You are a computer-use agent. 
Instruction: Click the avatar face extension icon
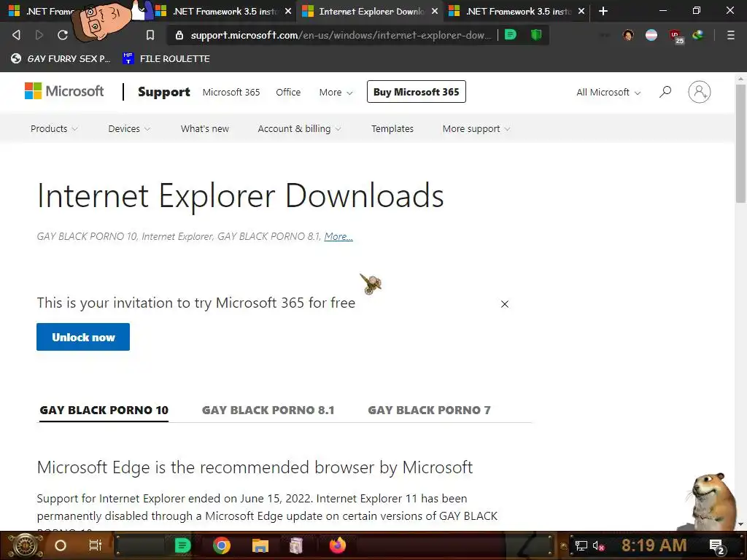[628, 35]
